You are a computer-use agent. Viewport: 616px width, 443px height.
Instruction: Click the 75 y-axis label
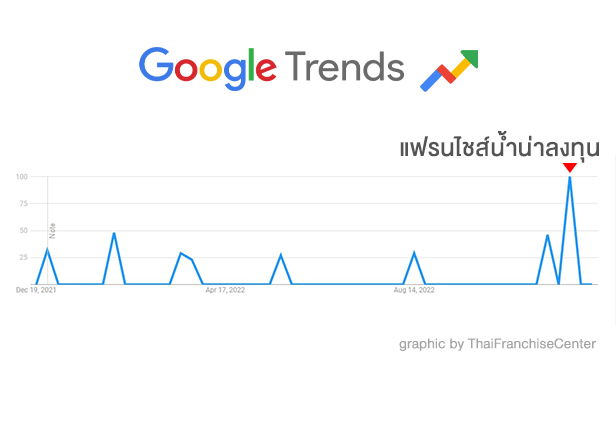[24, 203]
